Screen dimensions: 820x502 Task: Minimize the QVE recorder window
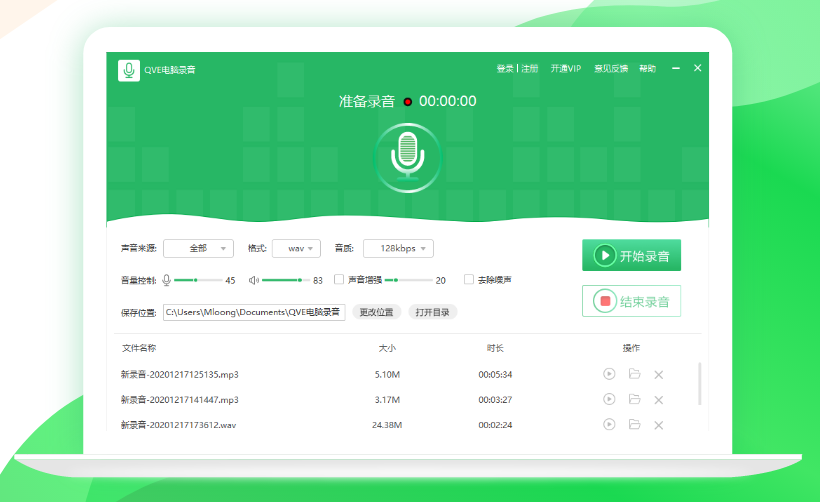676,68
